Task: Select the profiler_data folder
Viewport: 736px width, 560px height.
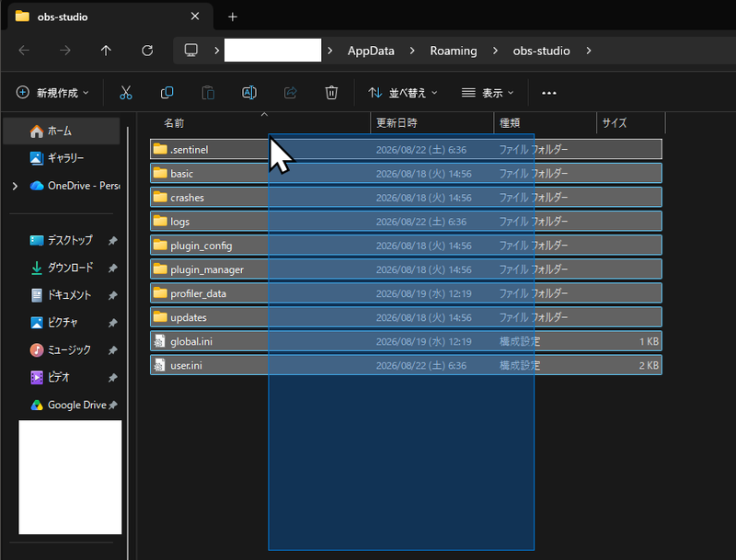Action: pyautogui.click(x=406, y=292)
